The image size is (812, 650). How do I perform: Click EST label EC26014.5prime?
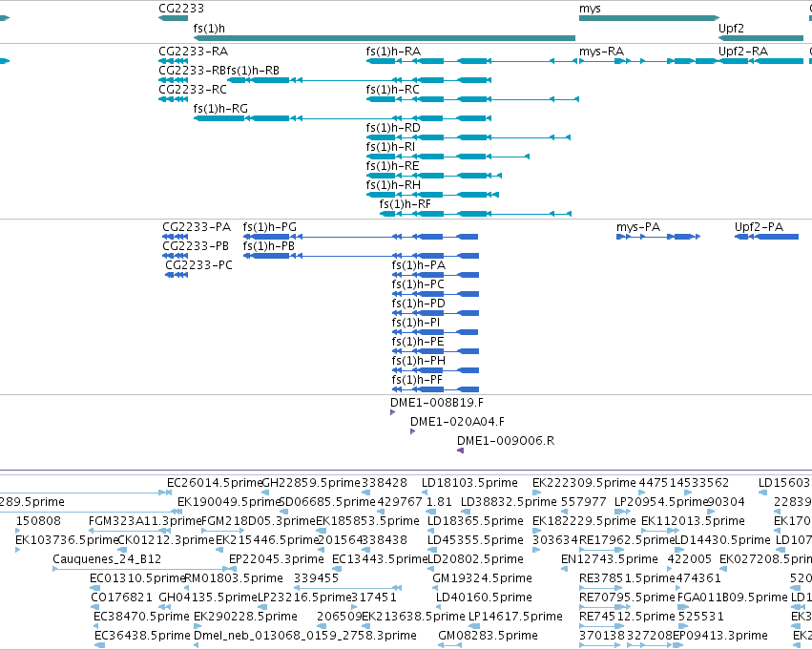215,483
